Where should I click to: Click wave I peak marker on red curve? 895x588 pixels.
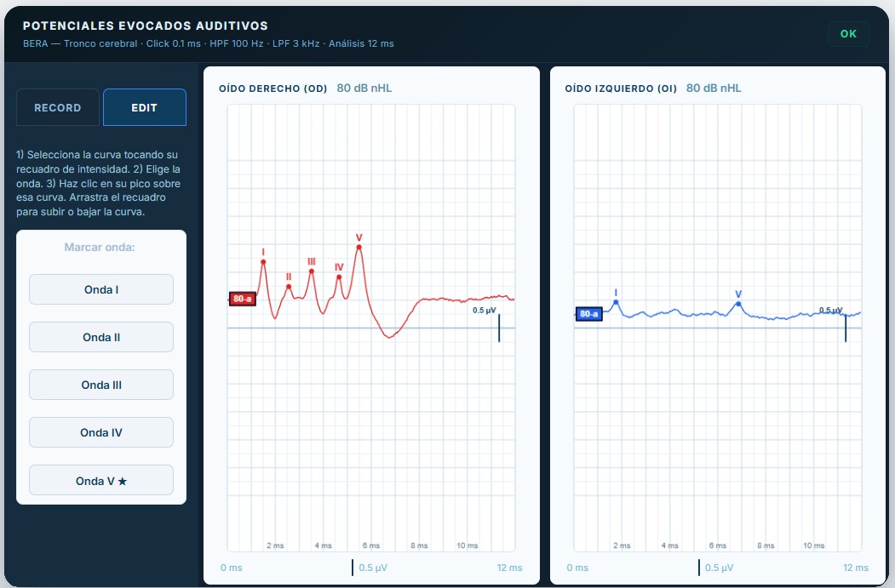(263, 262)
